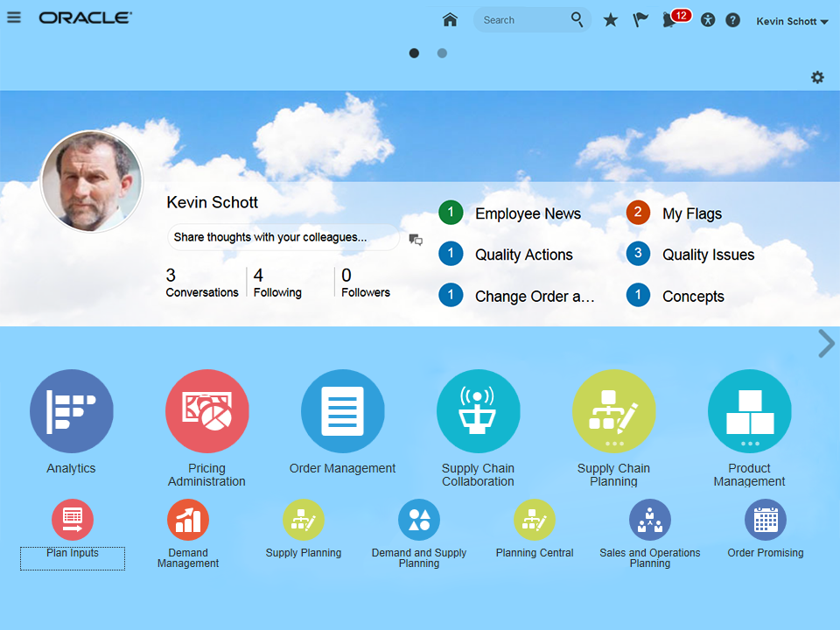Open the hamburger navigator menu
This screenshot has width=840, height=630.
pyautogui.click(x=14, y=17)
